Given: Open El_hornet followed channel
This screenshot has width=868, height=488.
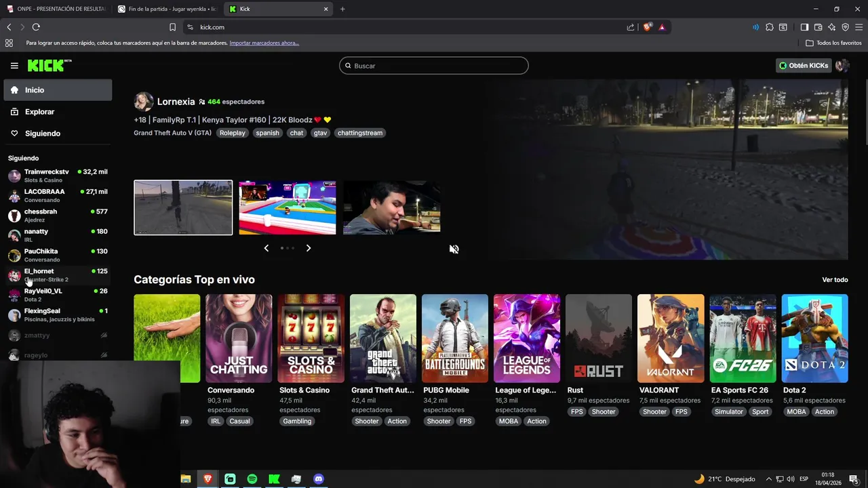Looking at the screenshot, I should (x=58, y=275).
